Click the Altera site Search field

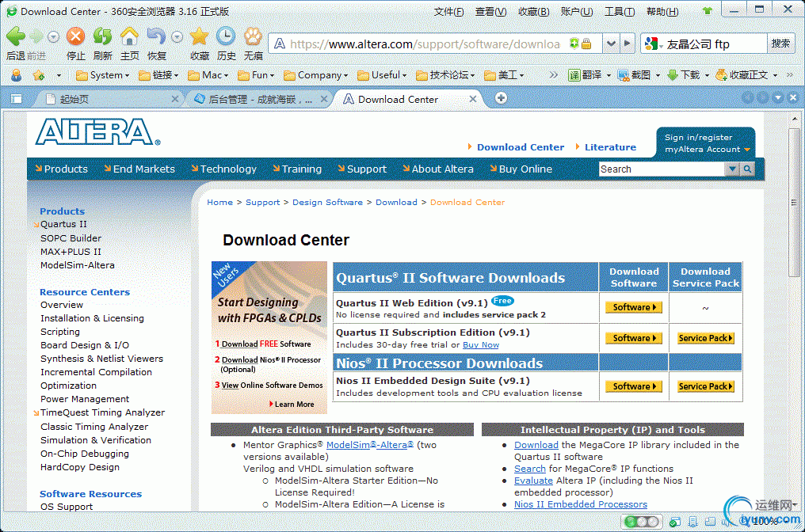[x=662, y=169]
